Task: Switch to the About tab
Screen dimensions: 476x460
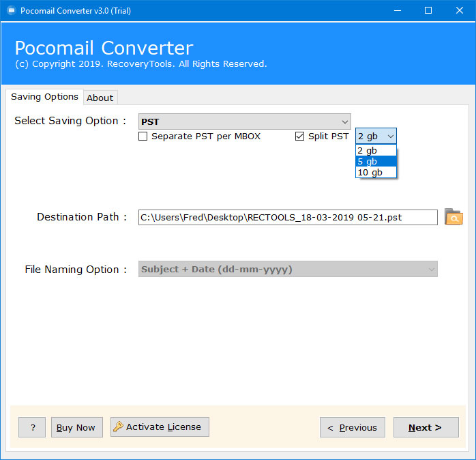Action: (x=100, y=98)
